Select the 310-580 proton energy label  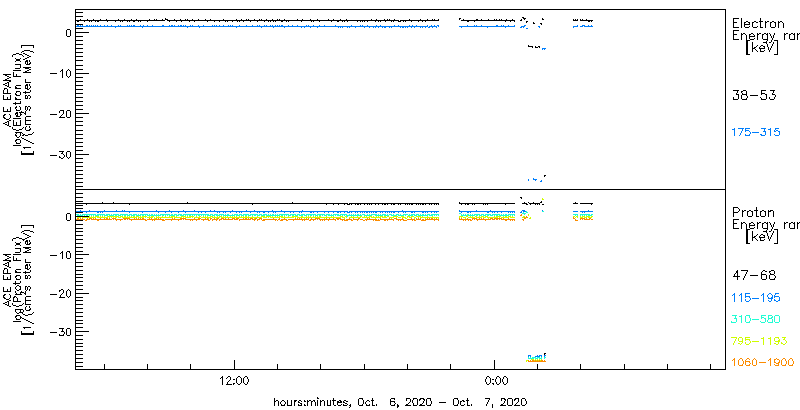(756, 320)
